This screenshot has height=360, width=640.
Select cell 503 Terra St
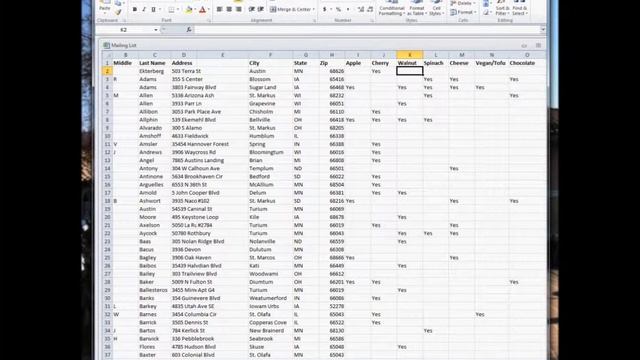(183, 71)
